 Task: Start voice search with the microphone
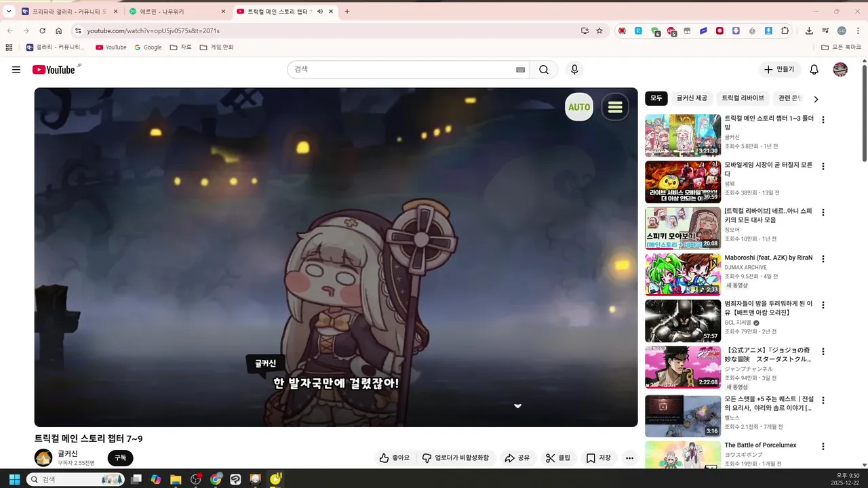[x=574, y=70]
